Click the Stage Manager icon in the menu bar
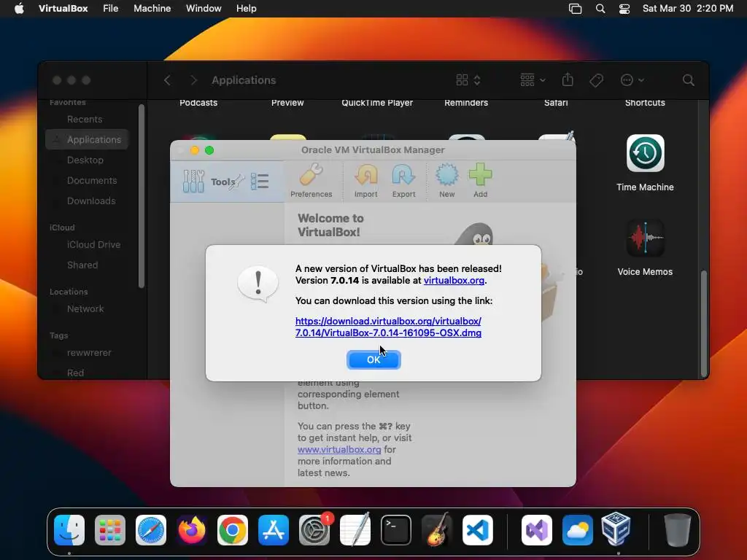 tap(575, 8)
